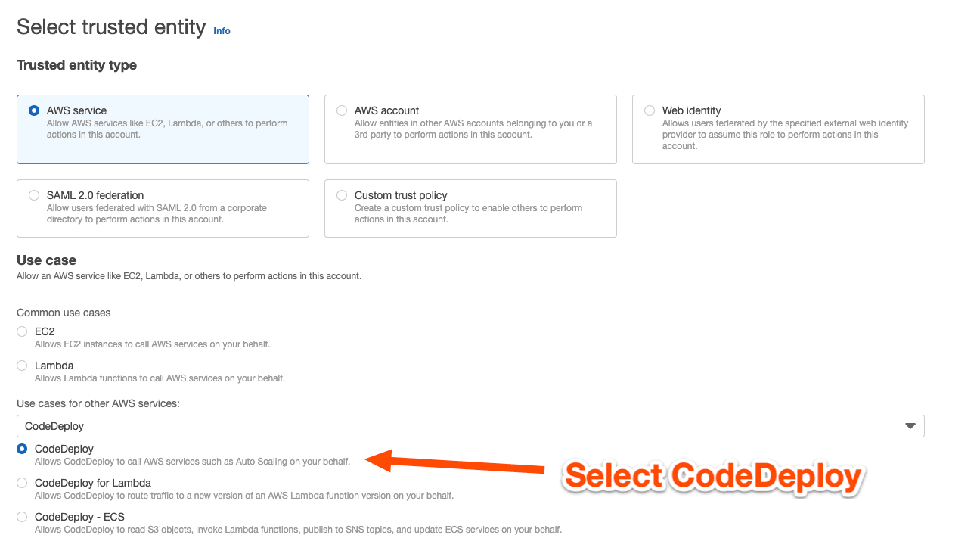Click the dropdown chevron on the CodeDeploy selector
The width and height of the screenshot is (980, 560).
click(909, 425)
